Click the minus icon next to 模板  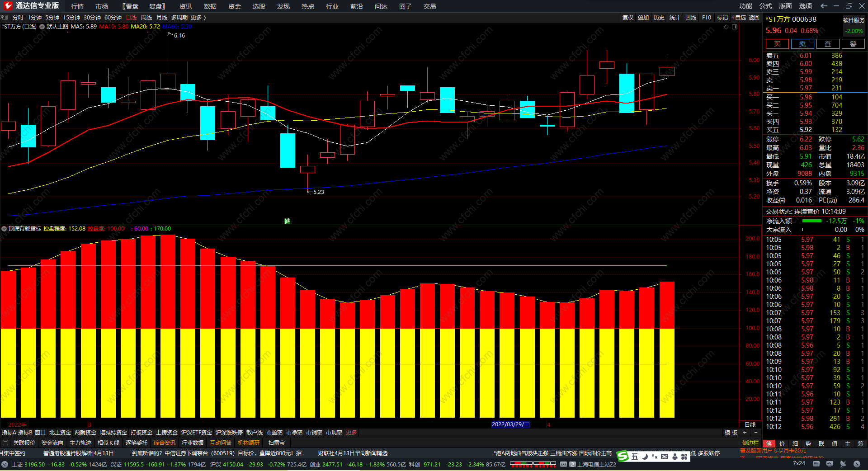coord(756,433)
